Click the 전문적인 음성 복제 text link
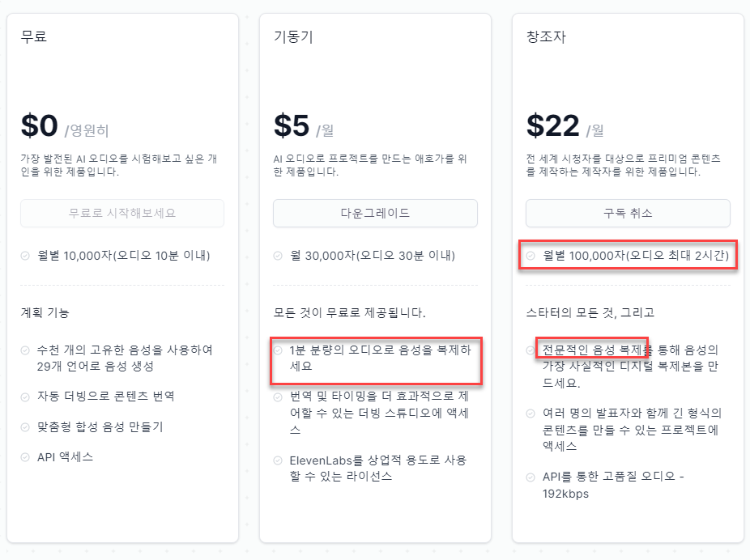The image size is (750, 560). [x=591, y=350]
